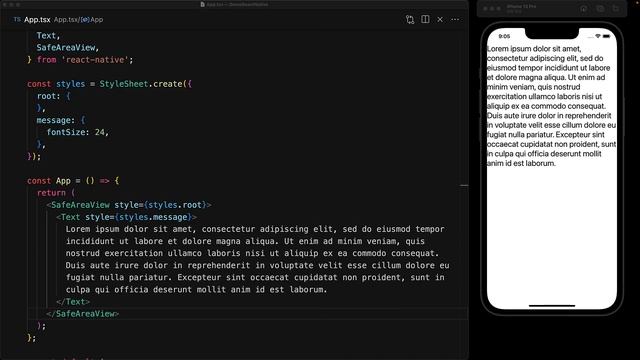Rotate the device in the Simulator toolbar
Screen dimensions: 640x360
(x=616, y=9)
